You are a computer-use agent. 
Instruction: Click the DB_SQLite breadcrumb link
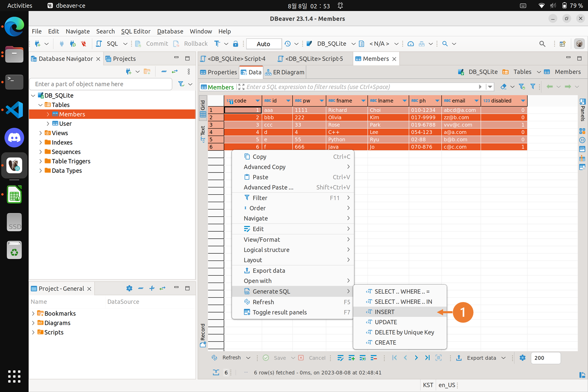(478, 72)
